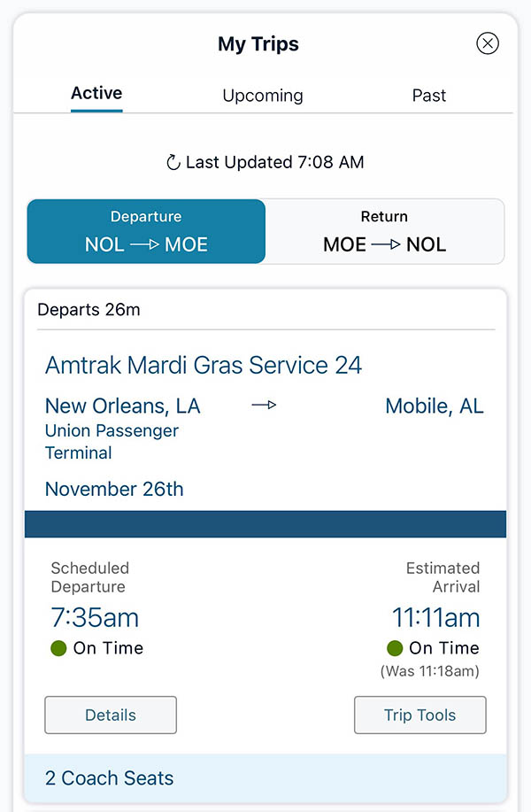
Task: Click the refresh icon near Last Updated
Action: click(x=173, y=162)
